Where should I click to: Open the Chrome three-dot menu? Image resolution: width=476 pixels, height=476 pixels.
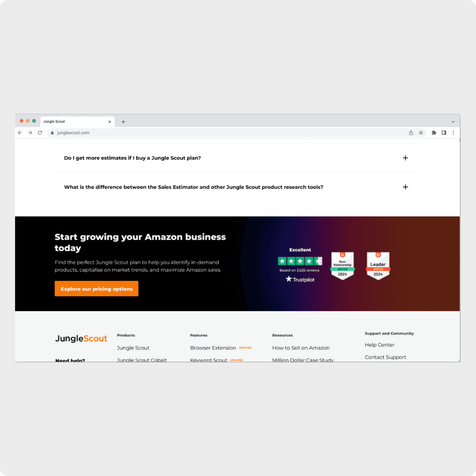point(453,133)
